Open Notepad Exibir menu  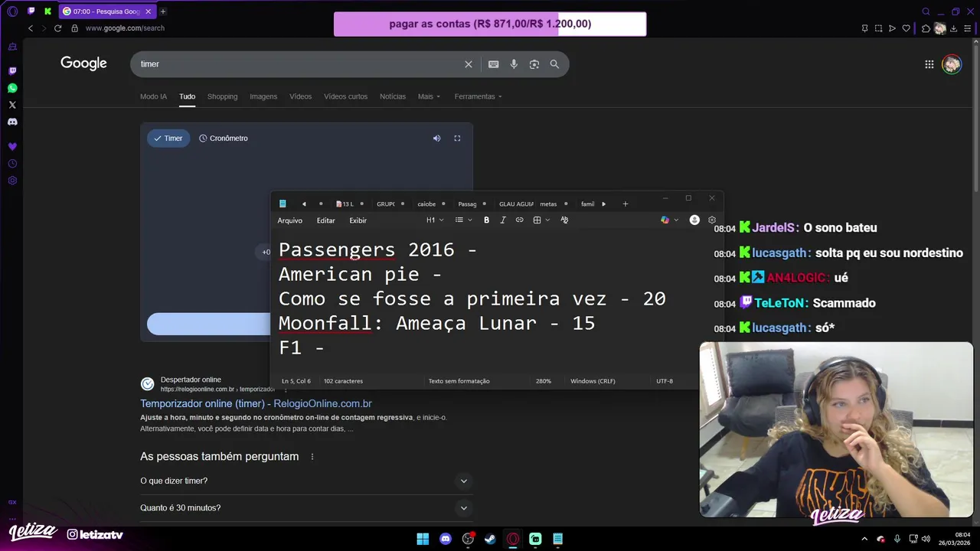click(x=358, y=220)
